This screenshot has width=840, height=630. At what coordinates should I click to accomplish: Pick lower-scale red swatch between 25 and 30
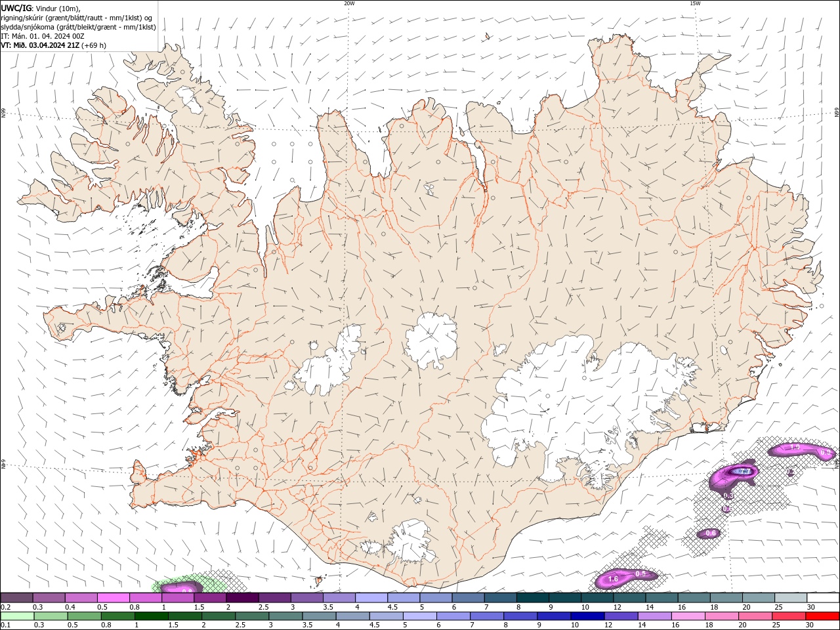click(788, 616)
